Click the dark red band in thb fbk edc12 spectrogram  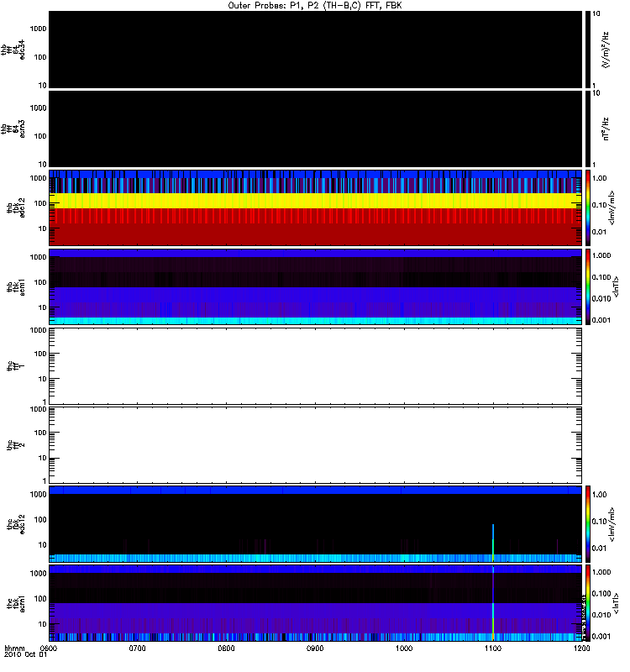pyautogui.click(x=315, y=234)
